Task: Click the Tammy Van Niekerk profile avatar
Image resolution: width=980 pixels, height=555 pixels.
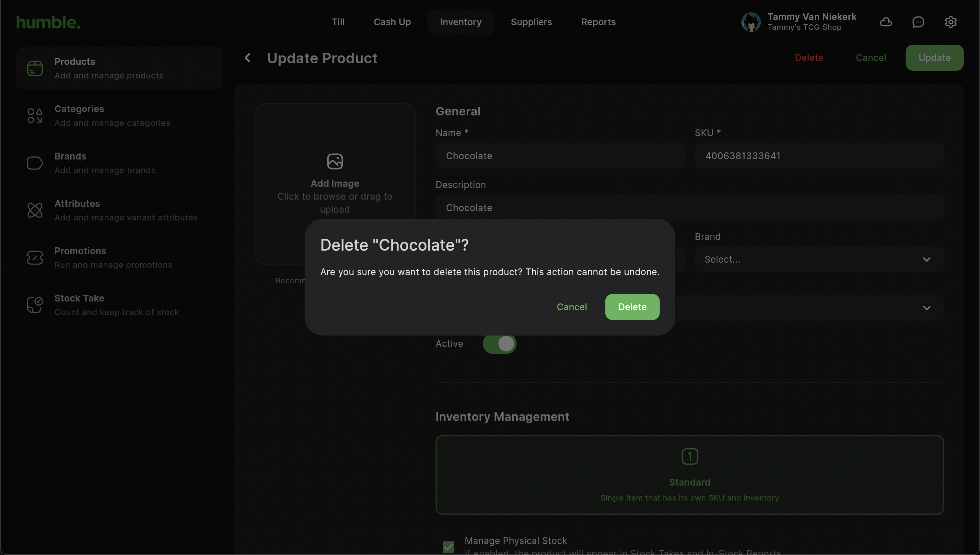Action: click(x=751, y=22)
